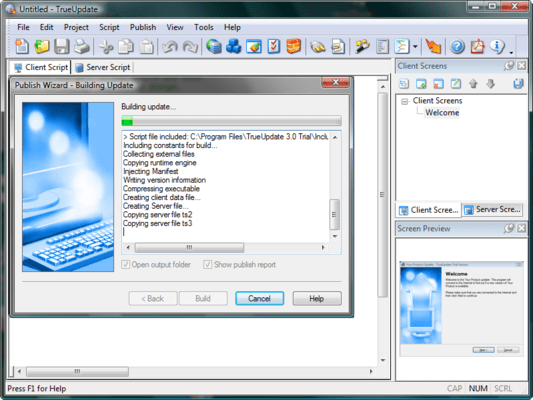Click the Cut scissors icon

(x=106, y=46)
